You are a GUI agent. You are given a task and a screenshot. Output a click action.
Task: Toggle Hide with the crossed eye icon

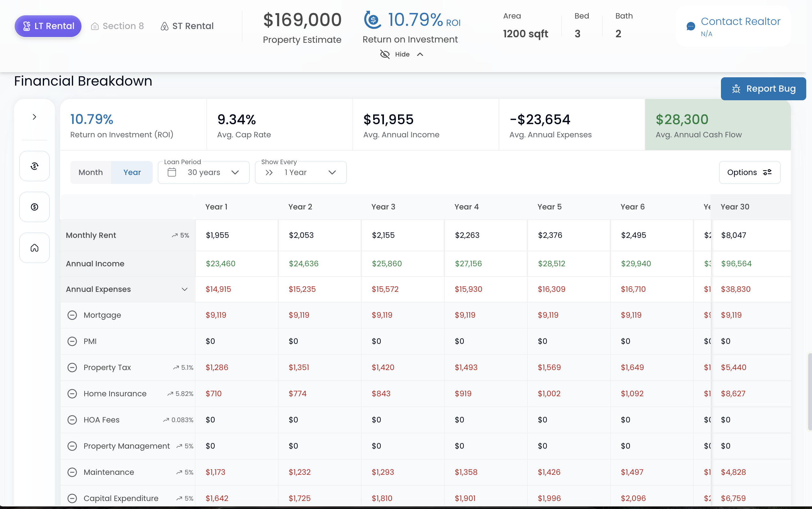point(385,54)
